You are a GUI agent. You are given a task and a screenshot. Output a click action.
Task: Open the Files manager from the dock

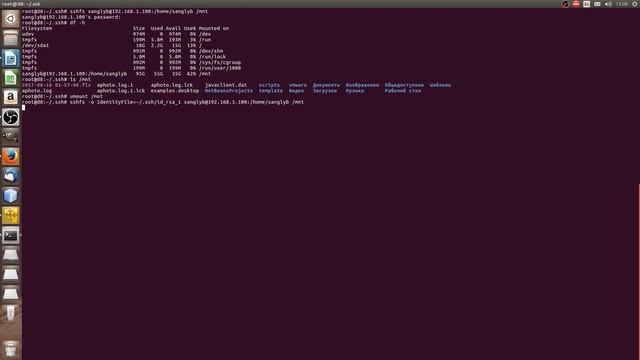pyautogui.click(x=11, y=38)
